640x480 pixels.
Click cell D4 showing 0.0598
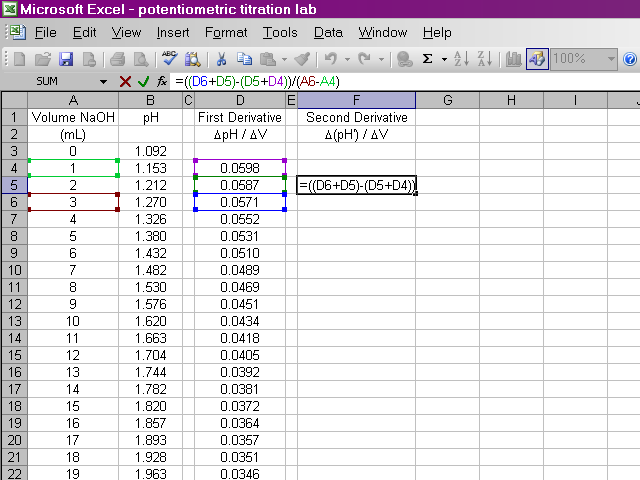pos(240,168)
